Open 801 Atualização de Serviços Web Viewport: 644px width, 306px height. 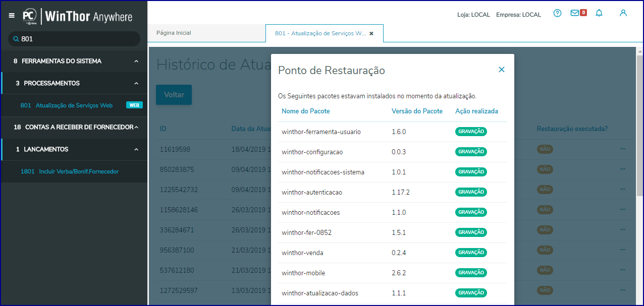tap(67, 105)
